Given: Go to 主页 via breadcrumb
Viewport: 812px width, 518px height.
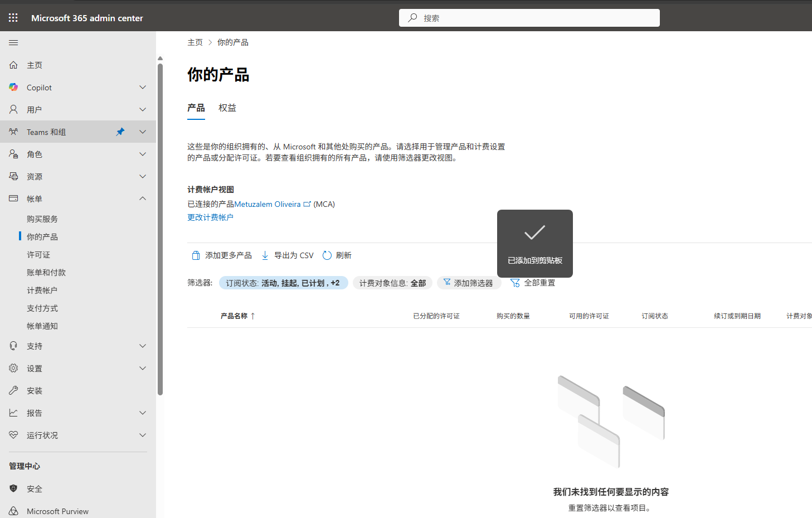Looking at the screenshot, I should click(x=195, y=42).
